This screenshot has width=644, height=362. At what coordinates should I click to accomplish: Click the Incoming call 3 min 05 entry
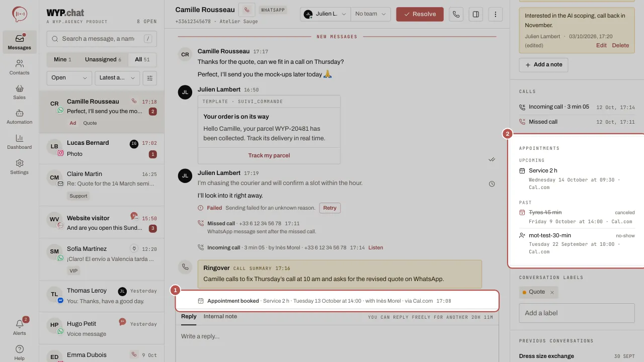577,107
